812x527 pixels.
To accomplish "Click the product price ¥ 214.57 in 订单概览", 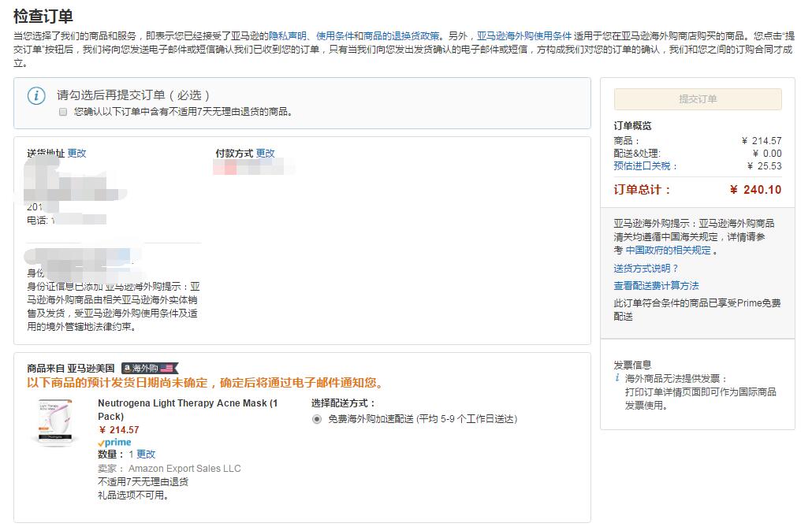I will pyautogui.click(x=762, y=141).
